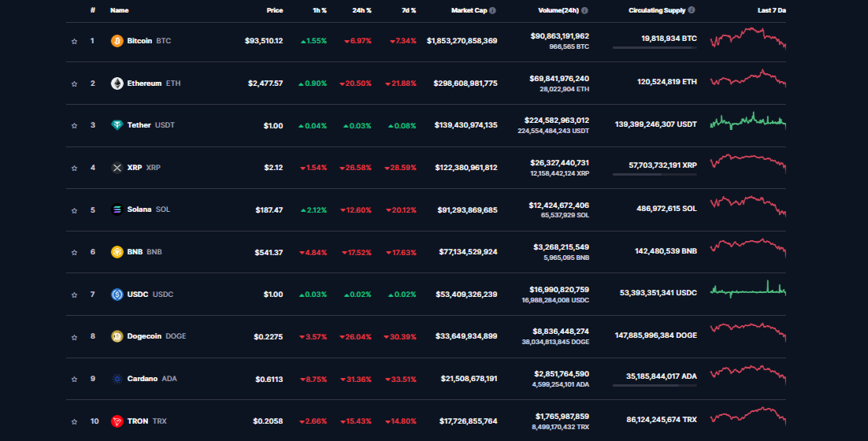
Task: Open Tether's last 7 days sparkline chart
Action: click(747, 121)
